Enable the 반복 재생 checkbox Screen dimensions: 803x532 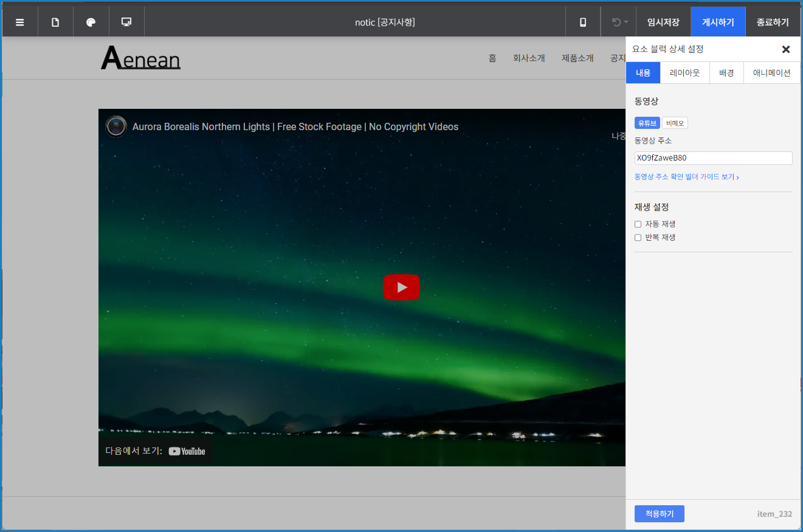point(638,238)
